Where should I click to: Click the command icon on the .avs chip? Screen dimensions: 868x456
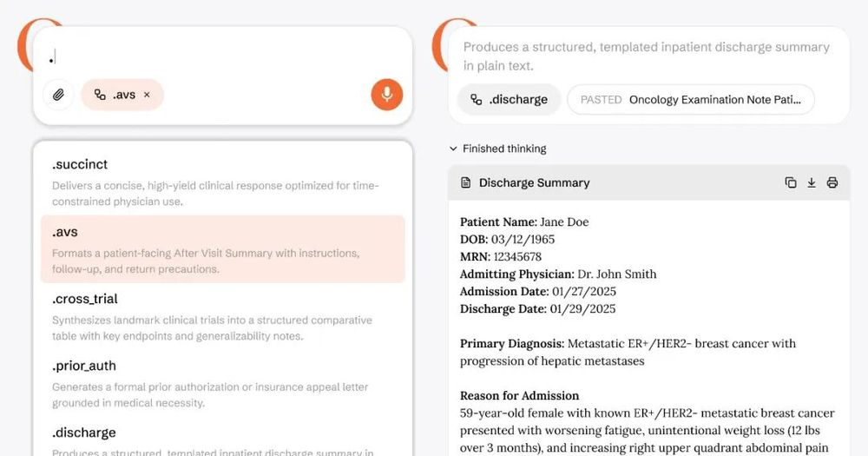click(100, 95)
